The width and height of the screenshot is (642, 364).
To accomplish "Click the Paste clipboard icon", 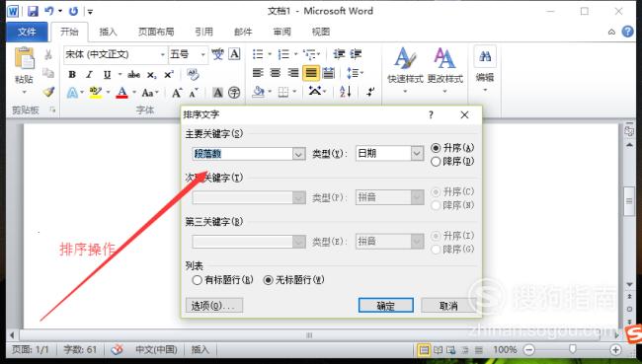I will click(x=24, y=58).
